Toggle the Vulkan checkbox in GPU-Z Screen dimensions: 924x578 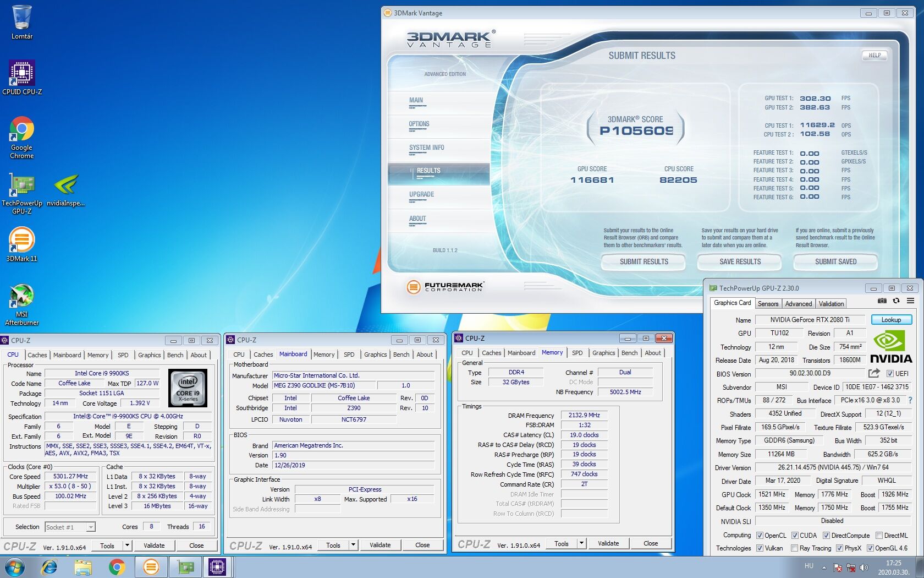[760, 548]
